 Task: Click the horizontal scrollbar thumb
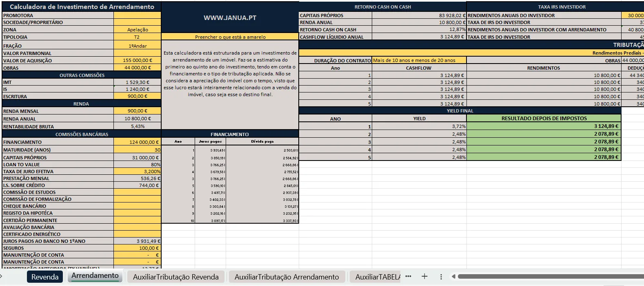point(551,277)
